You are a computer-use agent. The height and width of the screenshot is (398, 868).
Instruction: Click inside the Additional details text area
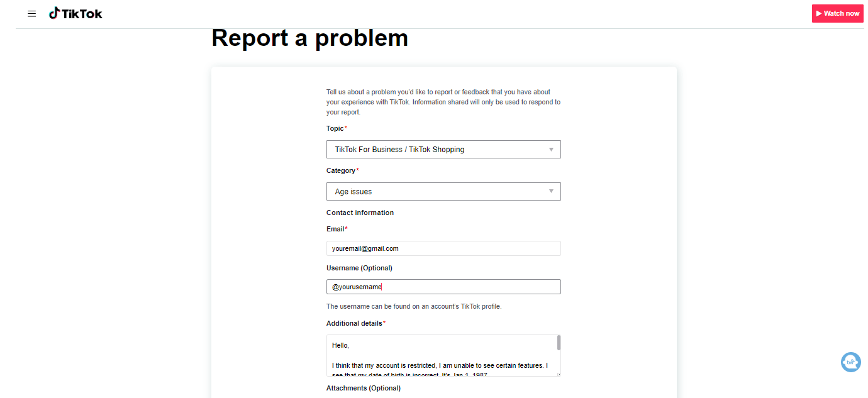pos(440,355)
